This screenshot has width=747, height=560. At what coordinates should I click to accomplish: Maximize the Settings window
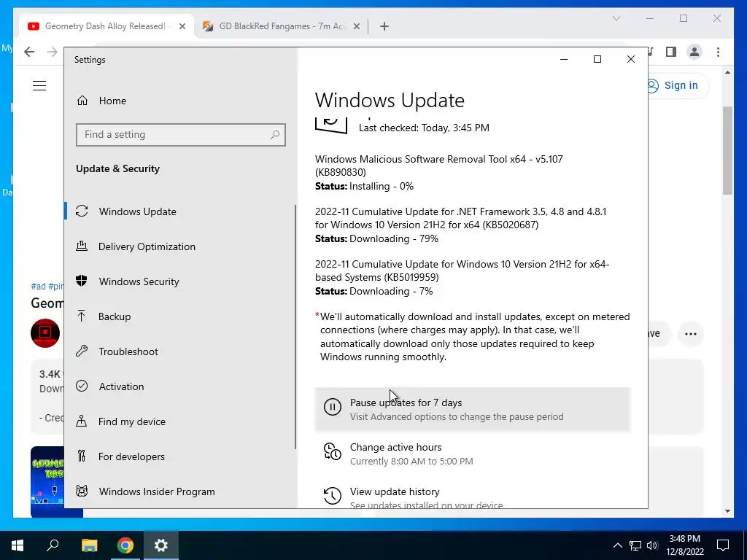tap(597, 59)
